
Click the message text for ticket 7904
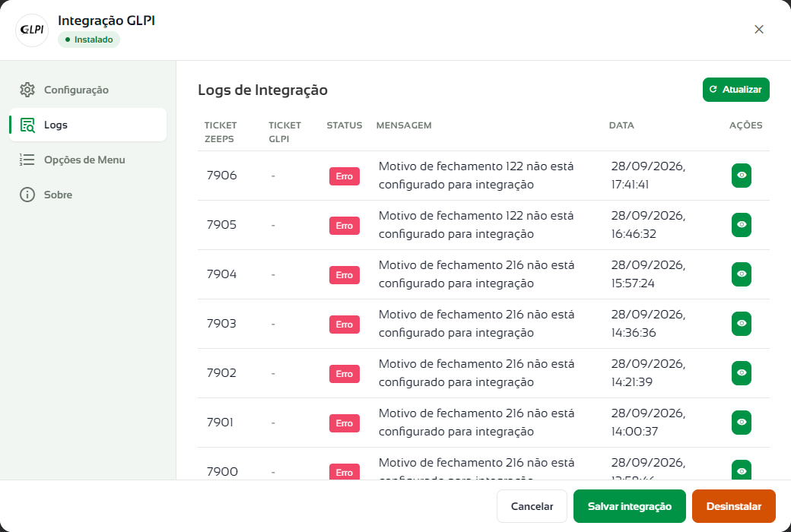click(476, 274)
